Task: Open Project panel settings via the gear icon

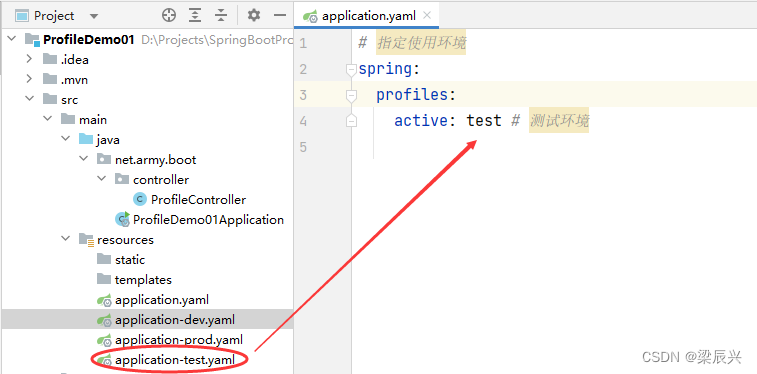Action: (253, 15)
